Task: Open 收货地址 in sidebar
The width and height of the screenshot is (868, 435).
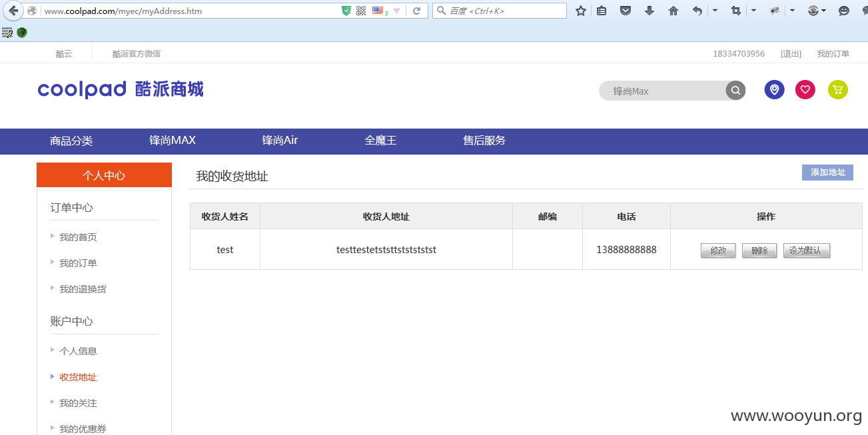Action: pyautogui.click(x=78, y=377)
